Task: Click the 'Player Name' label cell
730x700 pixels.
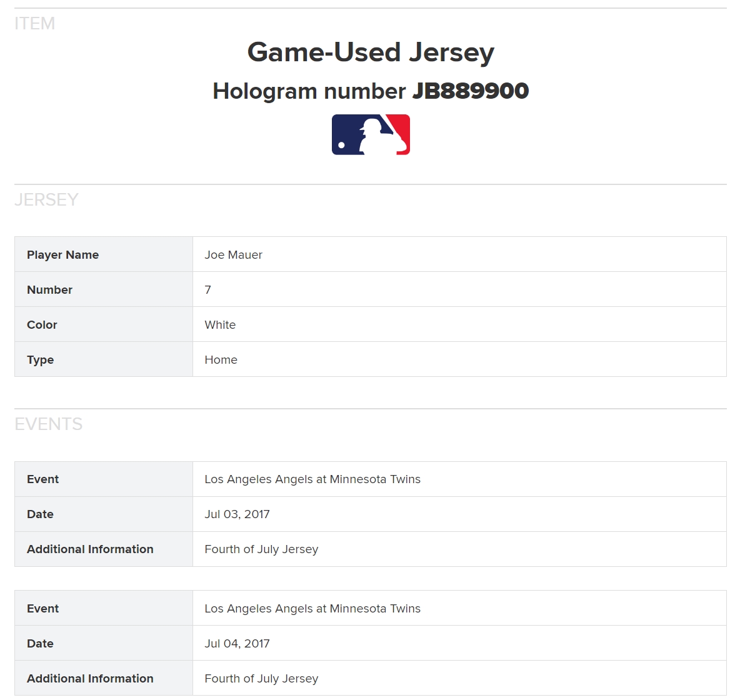Action: tap(103, 254)
